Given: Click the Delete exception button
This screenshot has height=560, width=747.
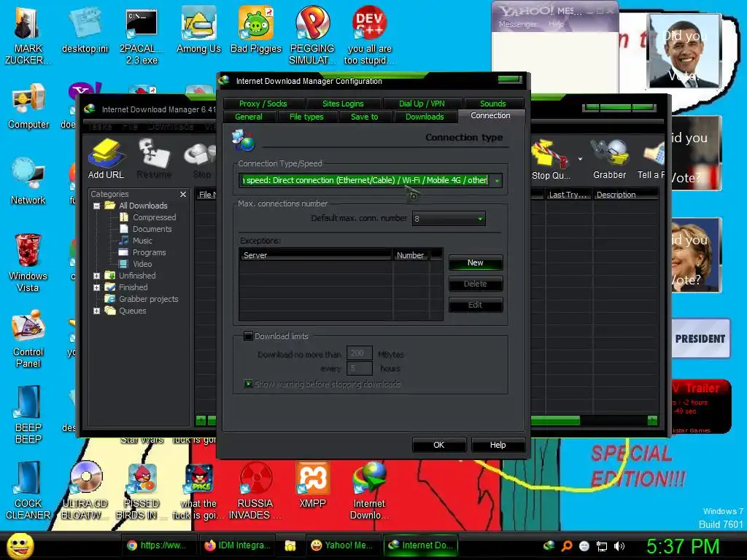Looking at the screenshot, I should coord(476,284).
